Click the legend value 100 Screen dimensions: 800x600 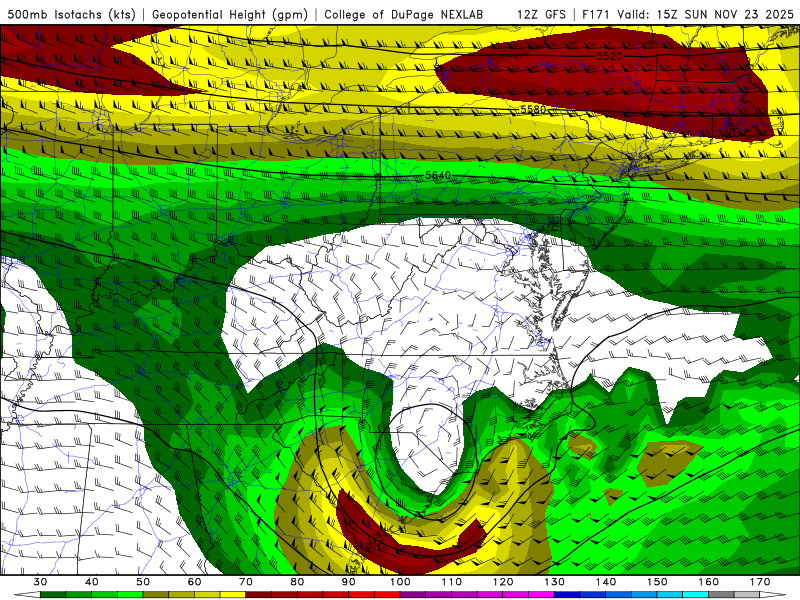click(400, 582)
